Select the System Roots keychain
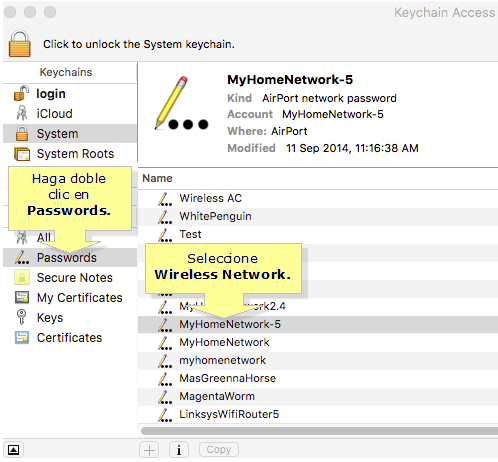 pyautogui.click(x=70, y=154)
